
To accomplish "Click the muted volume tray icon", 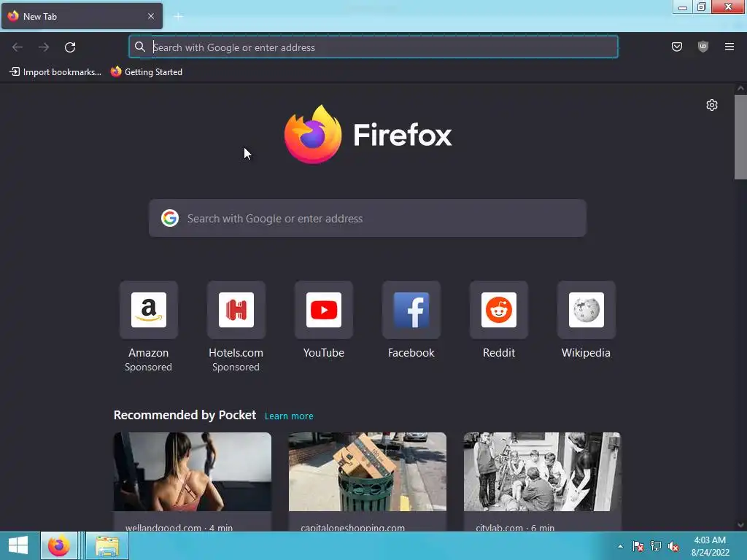I will (x=673, y=546).
